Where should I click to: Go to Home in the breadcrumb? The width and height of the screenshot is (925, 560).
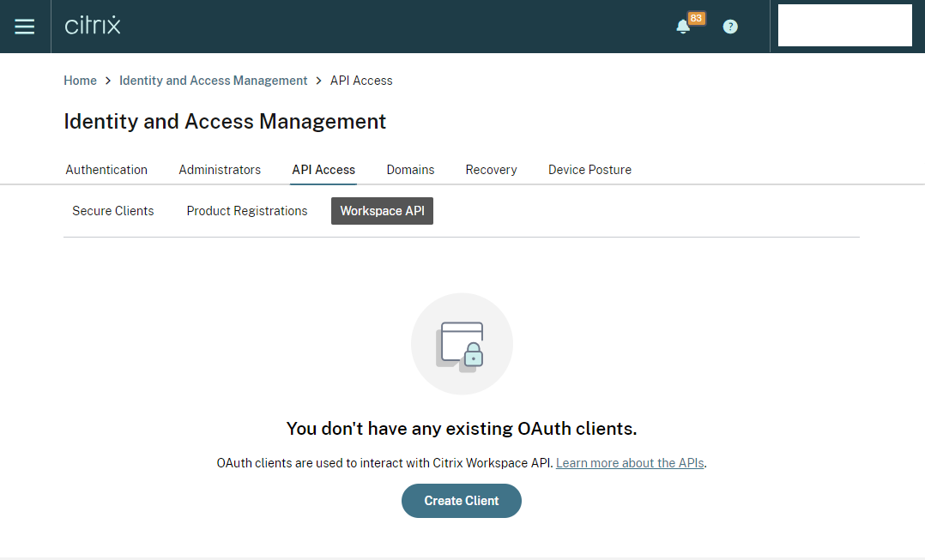point(80,81)
